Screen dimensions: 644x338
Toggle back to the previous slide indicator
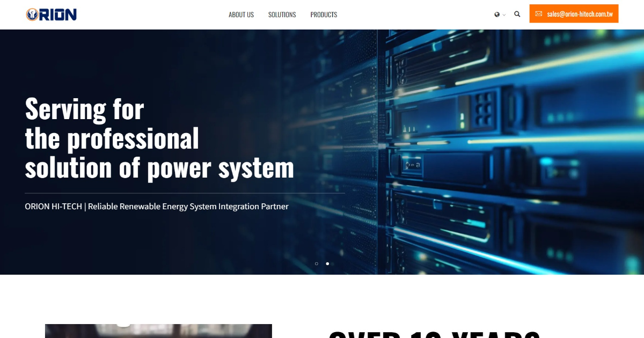pyautogui.click(x=316, y=263)
